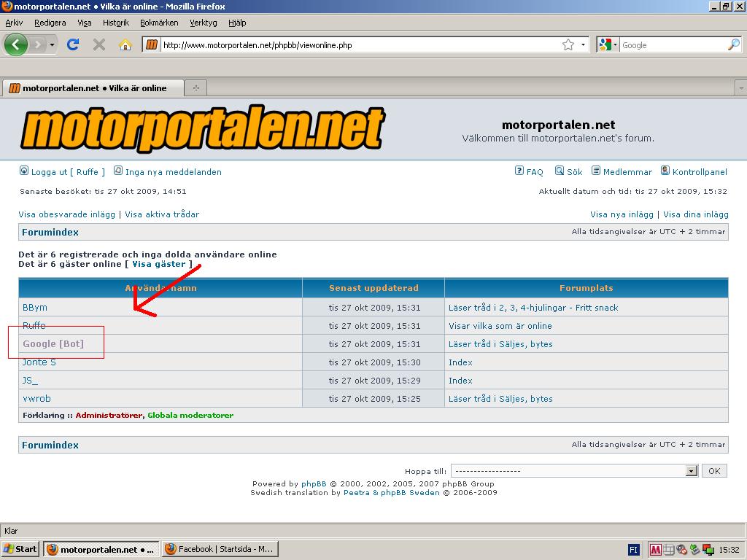
Task: Click the red M tray icon
Action: (656, 550)
